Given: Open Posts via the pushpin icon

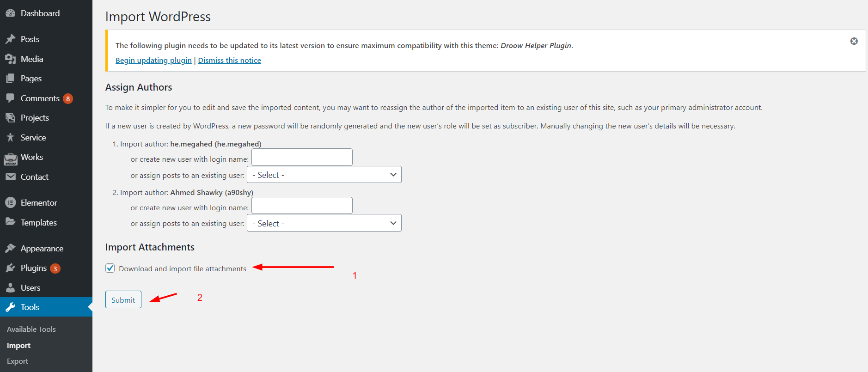Looking at the screenshot, I should coord(10,39).
